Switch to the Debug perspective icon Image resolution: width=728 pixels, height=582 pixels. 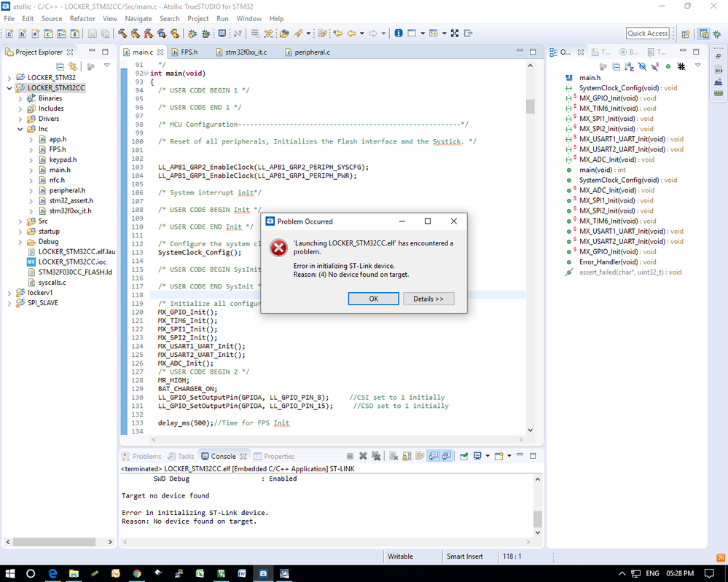pos(717,34)
